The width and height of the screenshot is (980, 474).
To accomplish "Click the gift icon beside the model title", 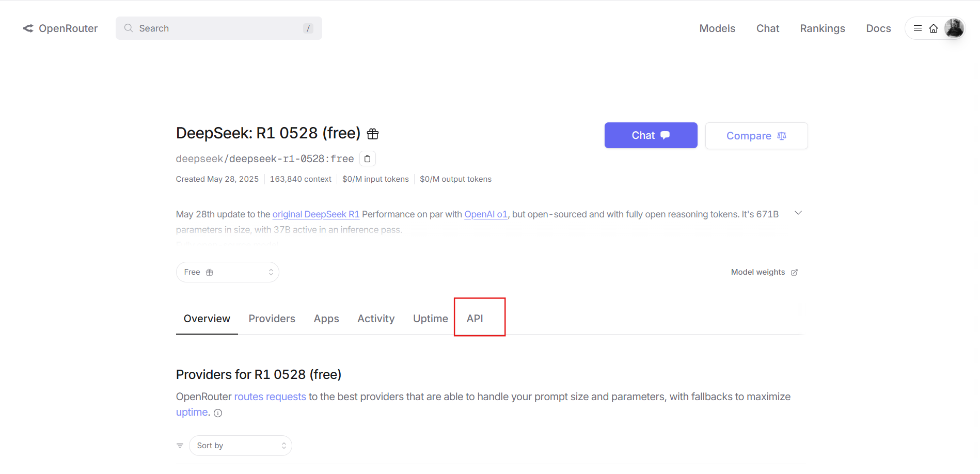I will pyautogui.click(x=373, y=133).
